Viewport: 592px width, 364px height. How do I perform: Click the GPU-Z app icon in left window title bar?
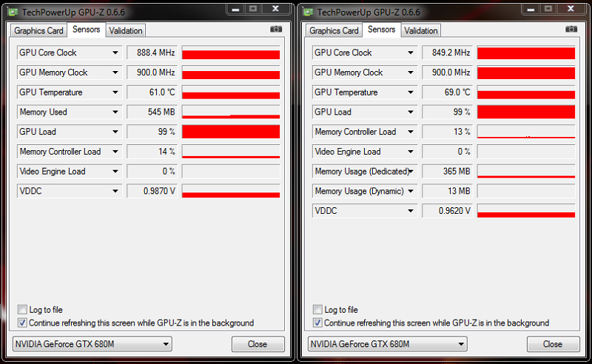click(x=13, y=12)
